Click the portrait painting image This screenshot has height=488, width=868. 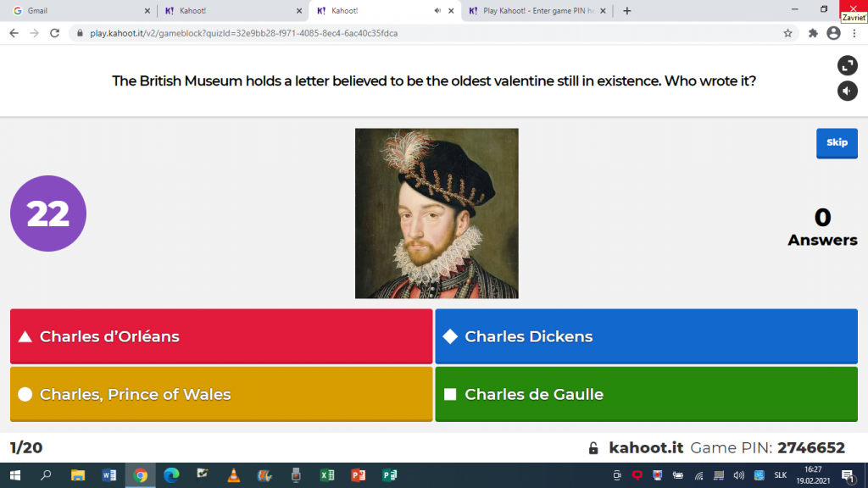[x=437, y=213]
